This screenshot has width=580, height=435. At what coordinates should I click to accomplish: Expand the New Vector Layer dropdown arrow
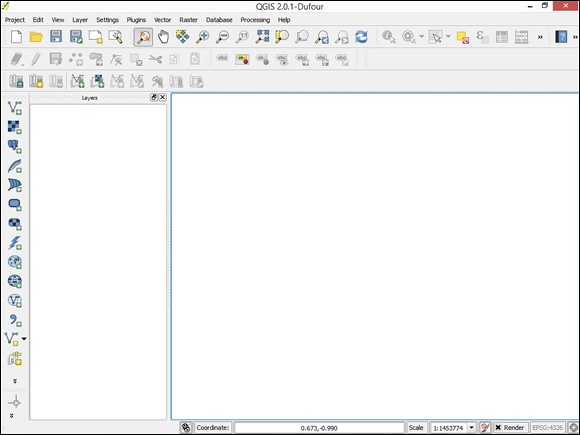(x=24, y=339)
